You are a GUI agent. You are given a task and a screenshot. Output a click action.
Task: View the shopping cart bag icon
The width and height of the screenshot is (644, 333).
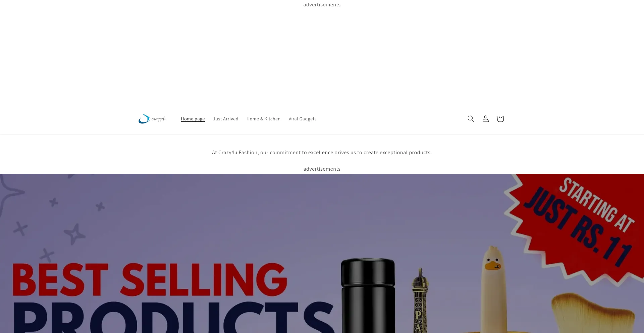500,119
